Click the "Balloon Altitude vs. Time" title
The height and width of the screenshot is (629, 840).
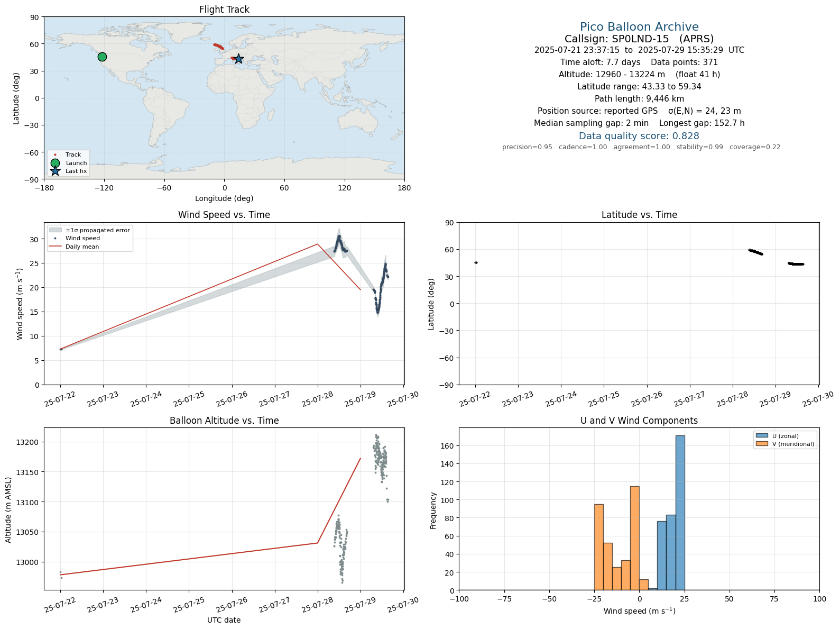pyautogui.click(x=224, y=421)
